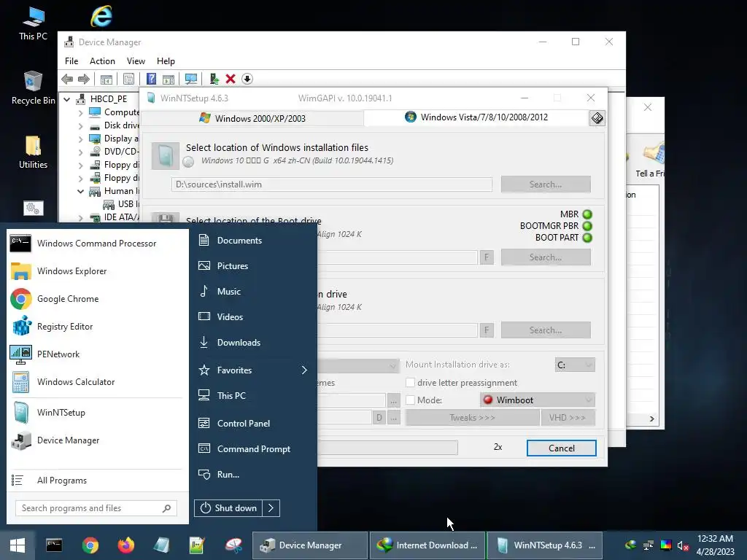This screenshot has width=747, height=560.
Task: Open the Action menu in Device Manager
Action: pyautogui.click(x=102, y=61)
